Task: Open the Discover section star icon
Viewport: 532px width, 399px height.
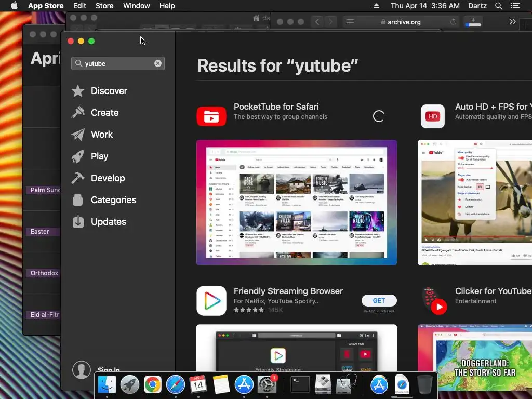Action: [x=78, y=91]
